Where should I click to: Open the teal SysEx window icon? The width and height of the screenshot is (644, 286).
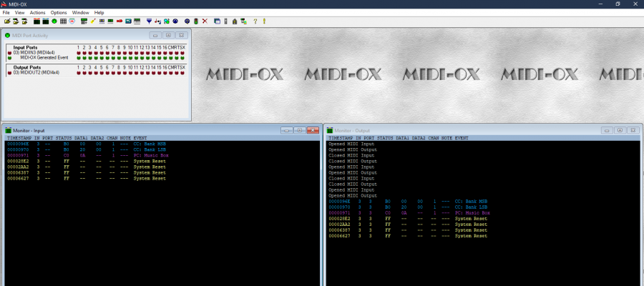pos(128,21)
